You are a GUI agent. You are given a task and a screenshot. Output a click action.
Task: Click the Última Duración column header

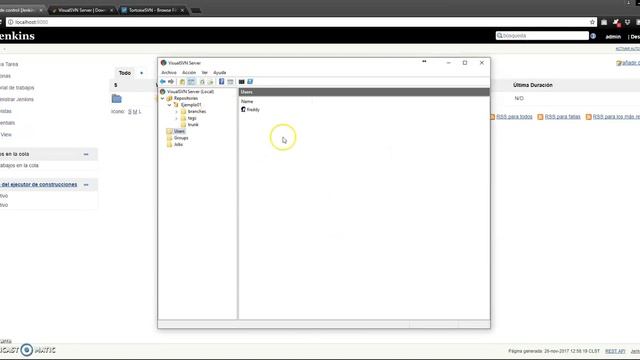point(533,85)
